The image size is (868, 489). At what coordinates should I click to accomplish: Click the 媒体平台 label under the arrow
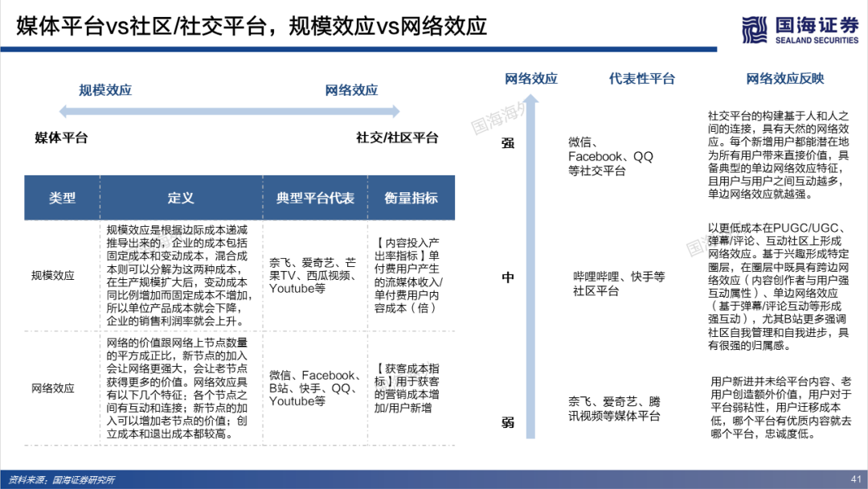[61, 138]
